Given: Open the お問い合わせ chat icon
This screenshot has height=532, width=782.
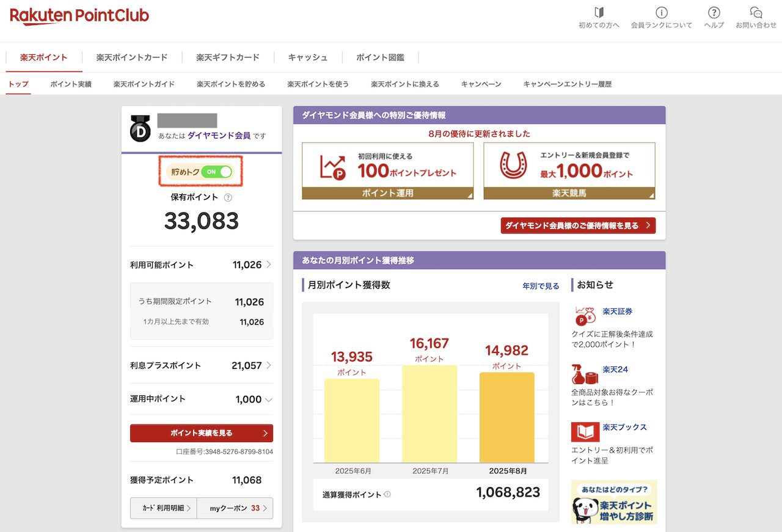Looking at the screenshot, I should click(756, 13).
